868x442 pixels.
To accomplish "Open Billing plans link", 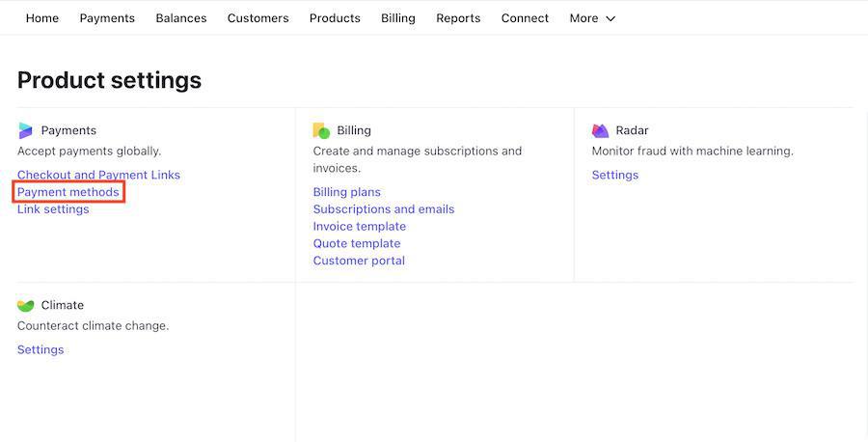I will tap(346, 192).
